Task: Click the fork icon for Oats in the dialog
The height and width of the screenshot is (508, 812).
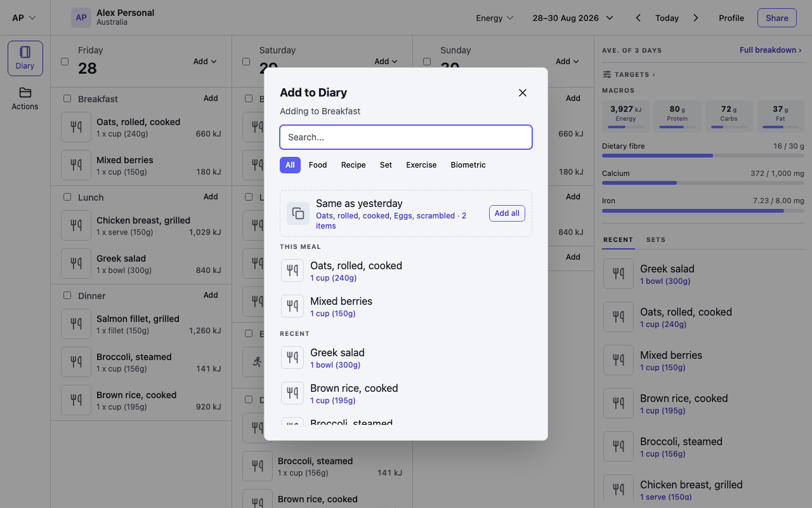Action: tap(292, 271)
